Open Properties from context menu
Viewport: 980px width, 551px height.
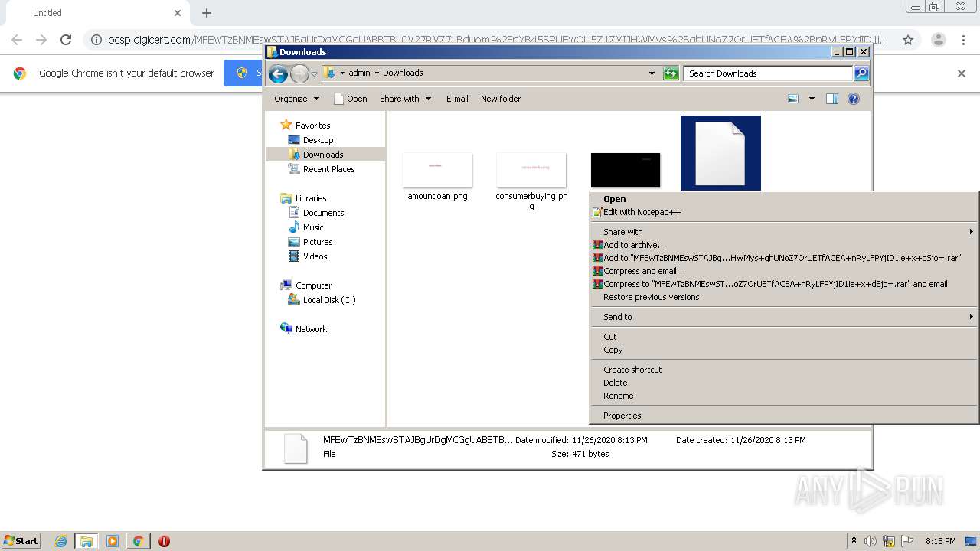pyautogui.click(x=784, y=416)
